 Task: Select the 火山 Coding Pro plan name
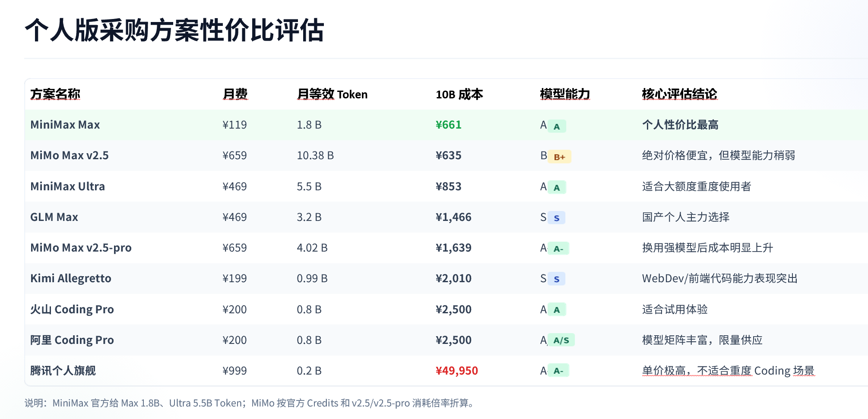pyautogui.click(x=72, y=309)
